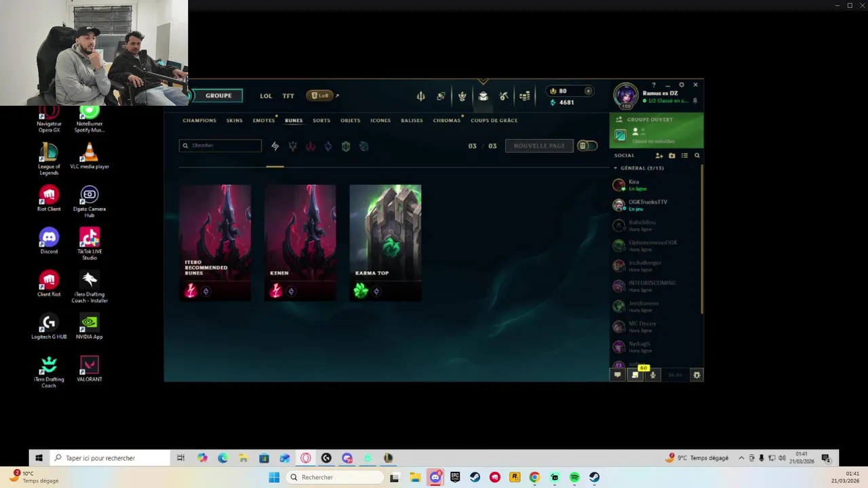Viewport: 868px width, 488px height.
Task: Open friend list sorting options
Action: (x=684, y=155)
